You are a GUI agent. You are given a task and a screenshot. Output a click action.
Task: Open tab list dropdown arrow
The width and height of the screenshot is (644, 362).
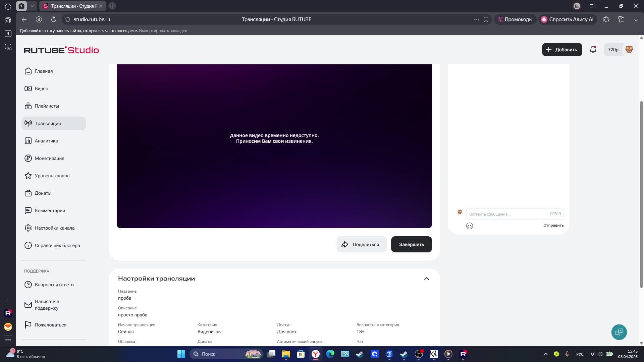(x=32, y=6)
